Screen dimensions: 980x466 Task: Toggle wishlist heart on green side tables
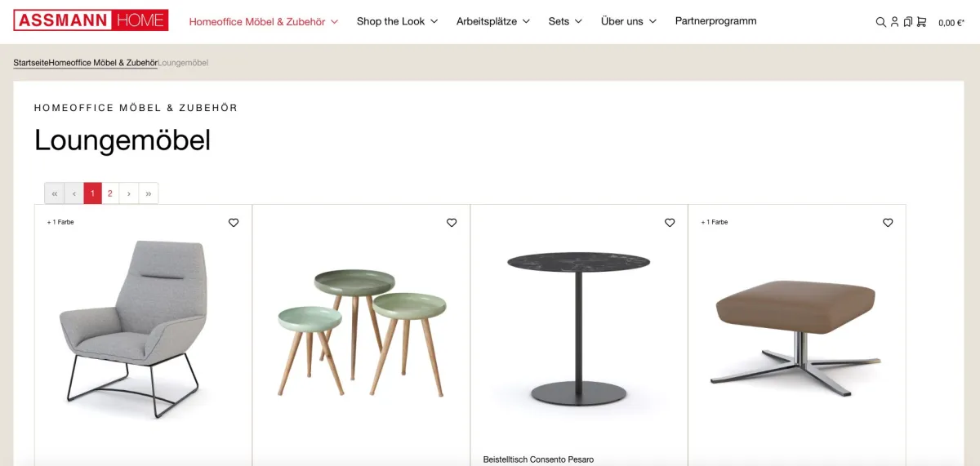click(x=452, y=223)
